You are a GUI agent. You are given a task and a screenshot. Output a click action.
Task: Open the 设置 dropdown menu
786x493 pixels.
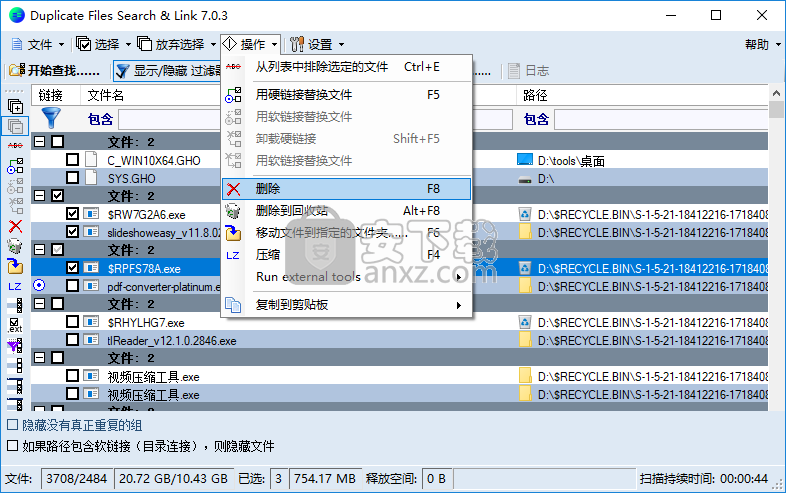coord(317,44)
